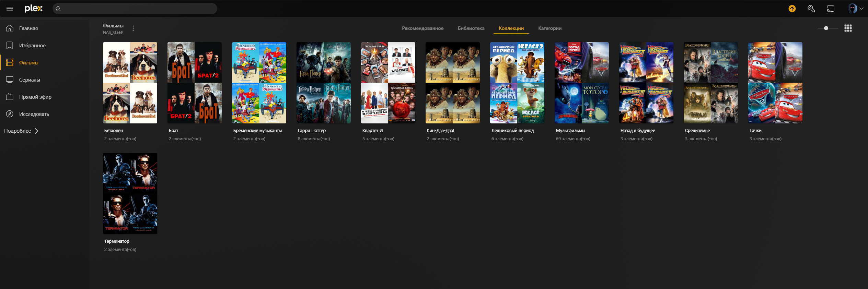
Task: Go to Главная in the sidebar
Action: point(28,28)
